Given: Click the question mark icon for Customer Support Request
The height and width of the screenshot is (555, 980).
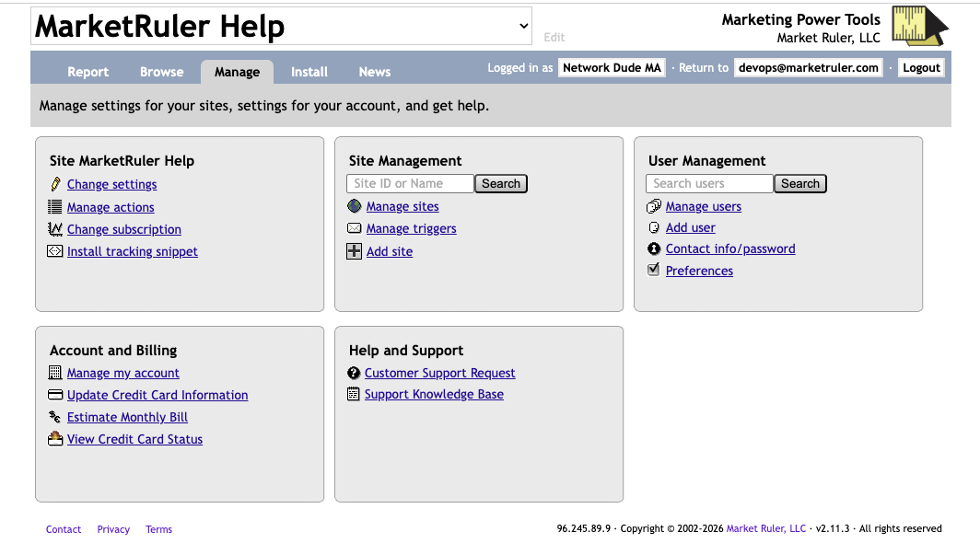Looking at the screenshot, I should (354, 373).
